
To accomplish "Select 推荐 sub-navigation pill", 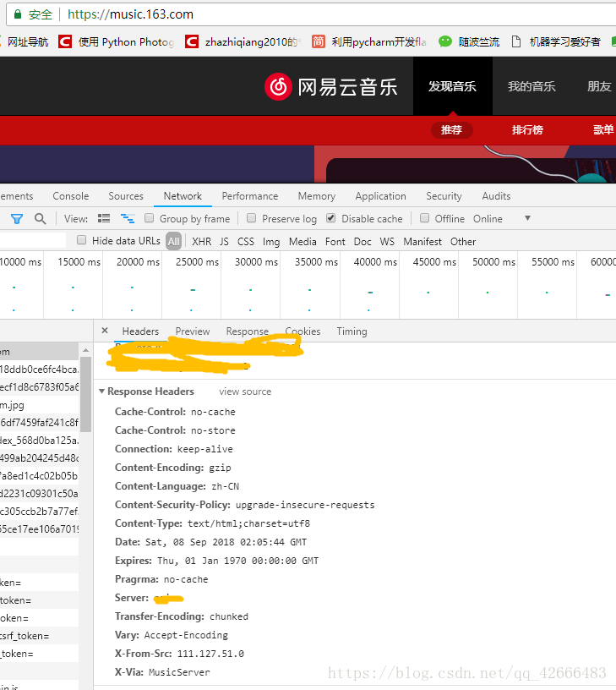I will (451, 130).
